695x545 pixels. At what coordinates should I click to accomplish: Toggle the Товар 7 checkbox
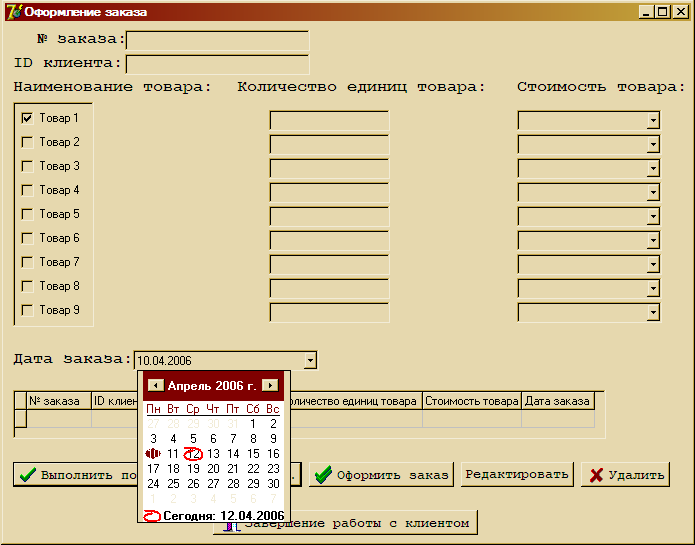pyautogui.click(x=27, y=262)
